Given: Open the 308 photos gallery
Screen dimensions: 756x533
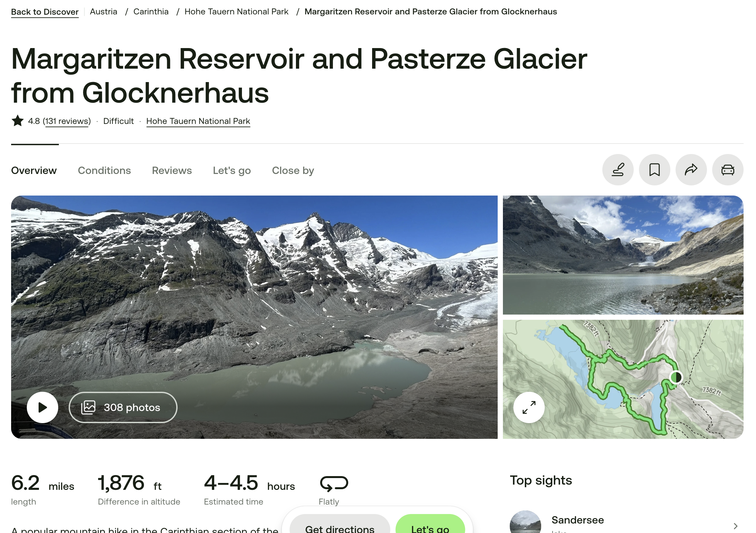Looking at the screenshot, I should [123, 407].
